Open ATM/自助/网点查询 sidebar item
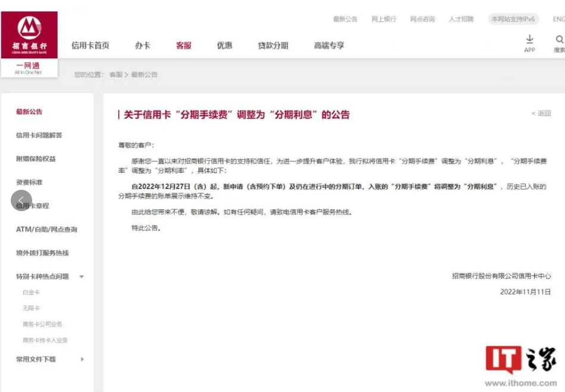This screenshot has width=565, height=392. pyautogui.click(x=46, y=229)
